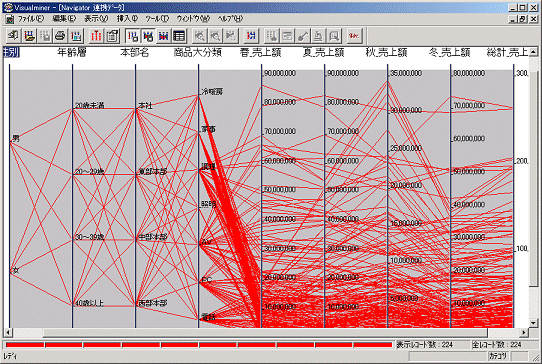Click the open file folder icon
This screenshot has height=364, width=542.
29,36
